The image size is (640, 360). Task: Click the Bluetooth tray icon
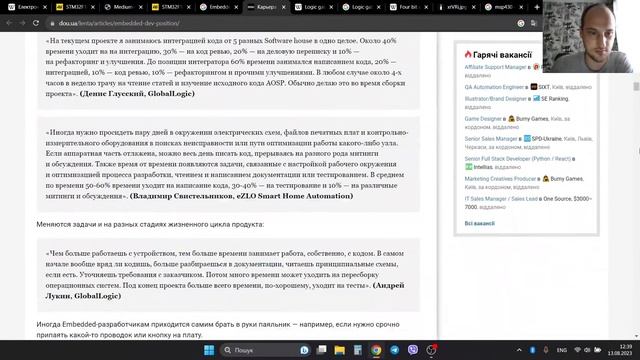point(533,350)
